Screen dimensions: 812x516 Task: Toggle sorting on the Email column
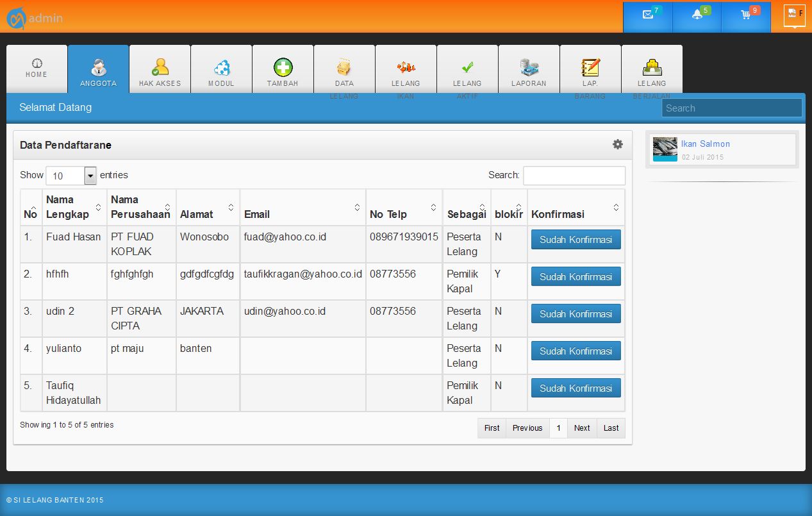pyautogui.click(x=358, y=207)
